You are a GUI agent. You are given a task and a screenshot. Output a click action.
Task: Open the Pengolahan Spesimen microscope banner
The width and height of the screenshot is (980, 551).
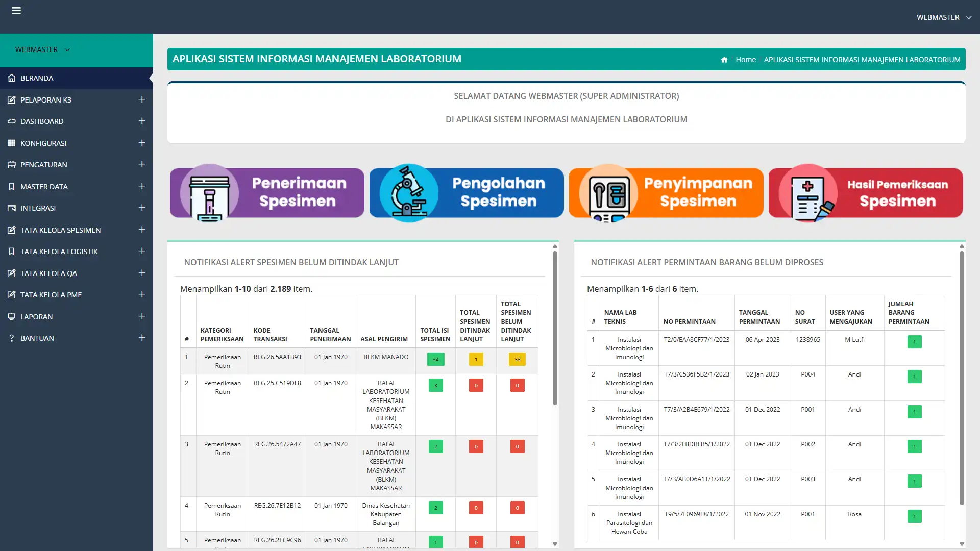click(x=467, y=193)
